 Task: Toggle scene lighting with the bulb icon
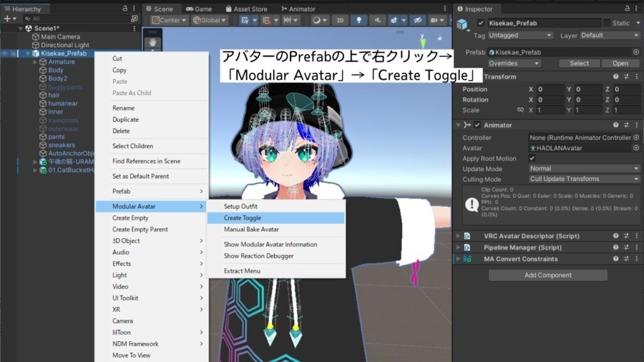pyautogui.click(x=358, y=19)
